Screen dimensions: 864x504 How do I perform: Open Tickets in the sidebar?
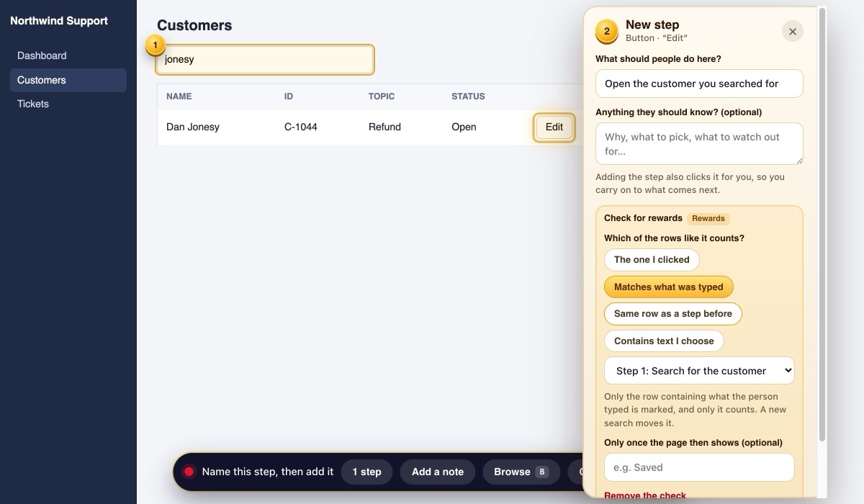tap(68, 104)
